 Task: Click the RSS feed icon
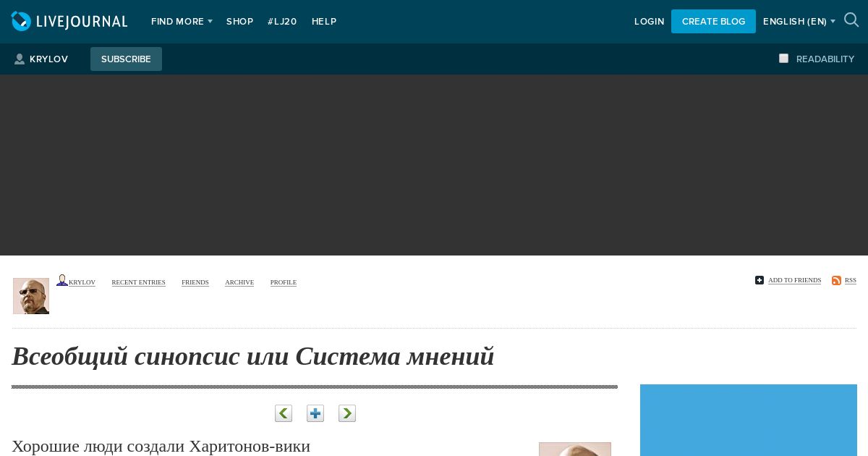(836, 280)
